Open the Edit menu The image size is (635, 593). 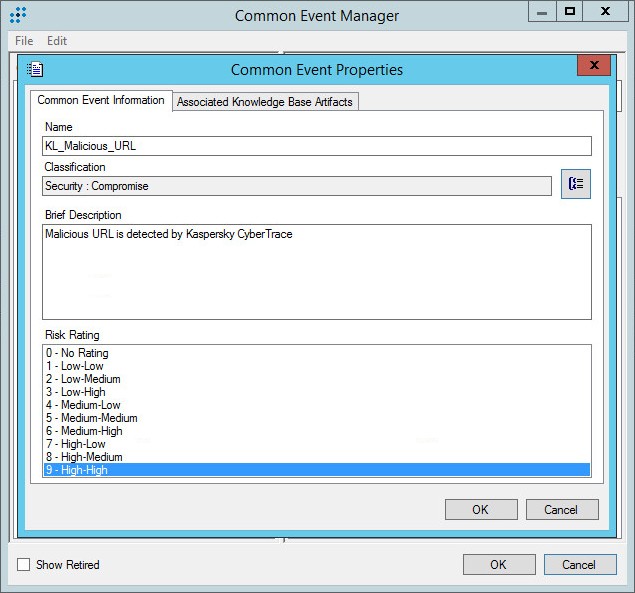click(x=57, y=41)
